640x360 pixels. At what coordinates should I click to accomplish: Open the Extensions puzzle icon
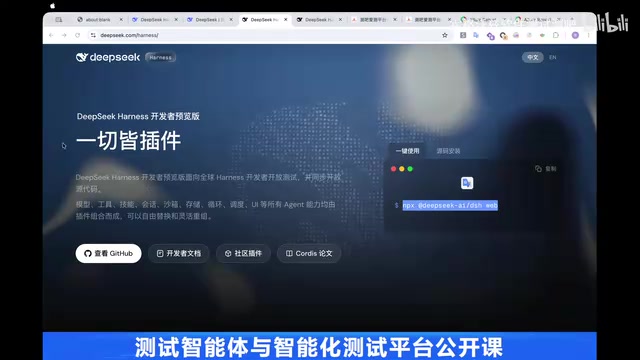[556, 36]
